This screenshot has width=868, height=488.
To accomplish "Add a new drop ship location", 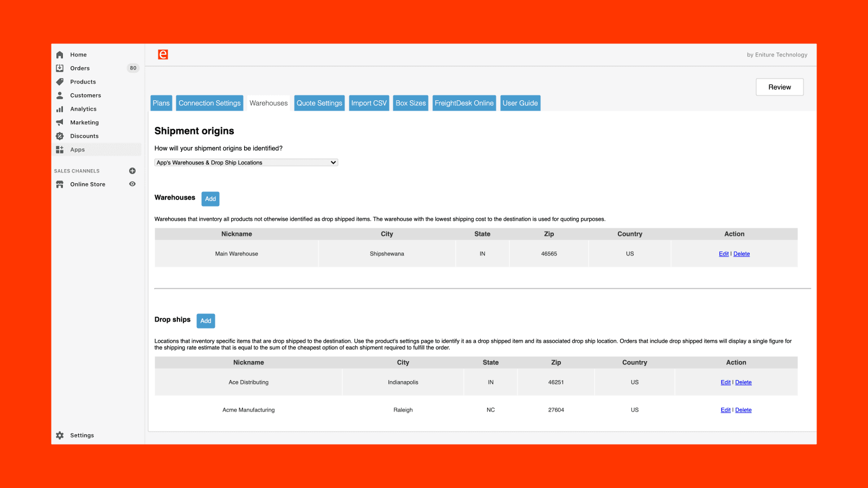I will pyautogui.click(x=206, y=321).
